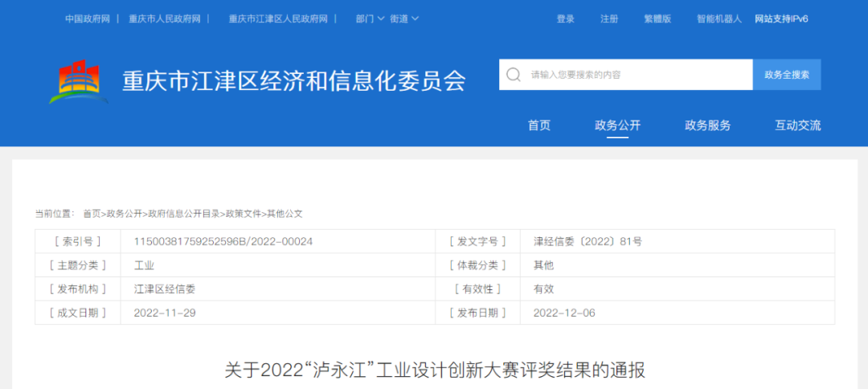This screenshot has width=868, height=389.
Task: Click 江津区经信委 publisher value
Action: (165, 289)
